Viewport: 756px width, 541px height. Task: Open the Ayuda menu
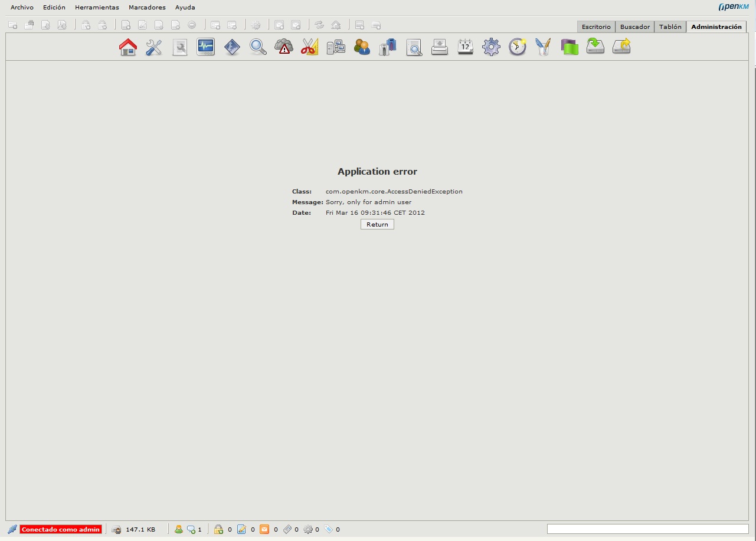pos(185,8)
